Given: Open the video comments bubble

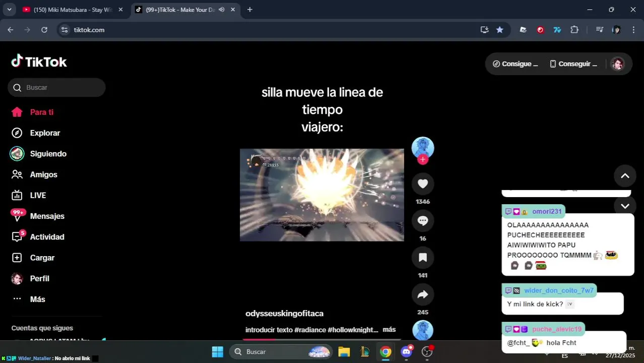Looking at the screenshot, I should point(423,220).
